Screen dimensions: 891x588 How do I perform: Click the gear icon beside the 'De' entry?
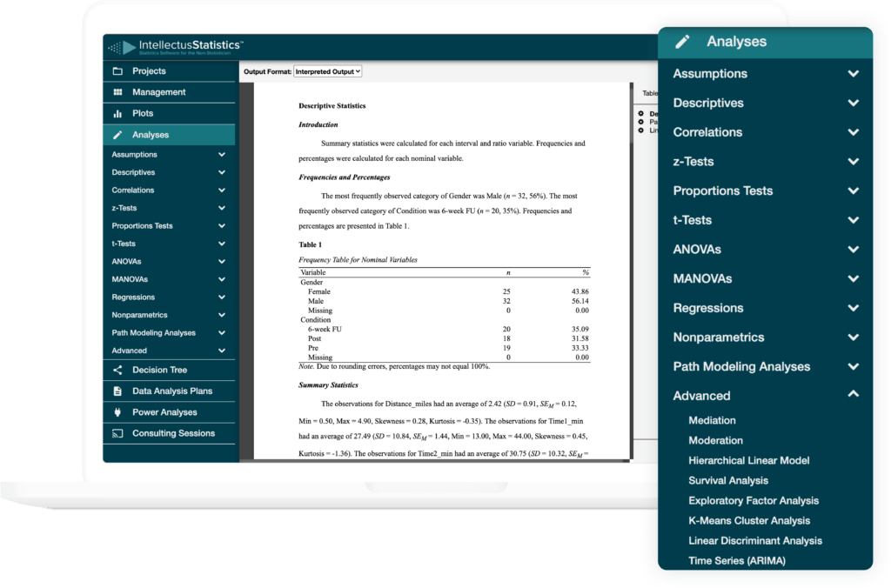point(641,113)
